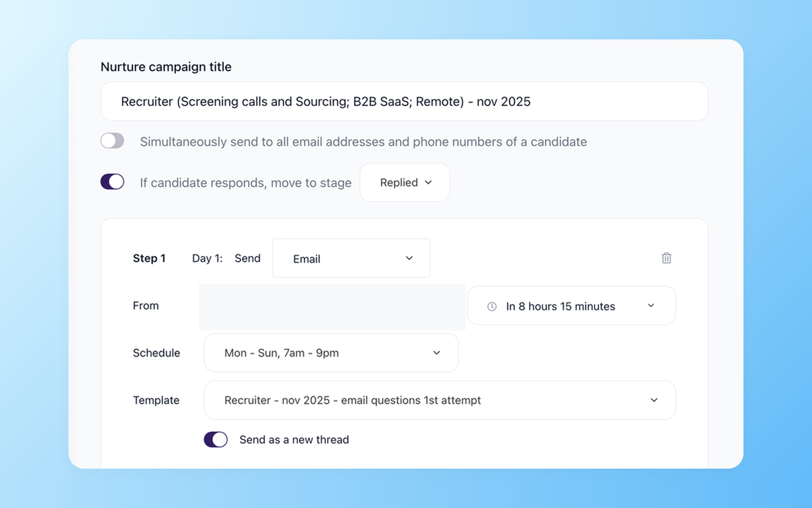The image size is (812, 508).
Task: Click the Nurture campaign title heading
Action: (x=166, y=67)
